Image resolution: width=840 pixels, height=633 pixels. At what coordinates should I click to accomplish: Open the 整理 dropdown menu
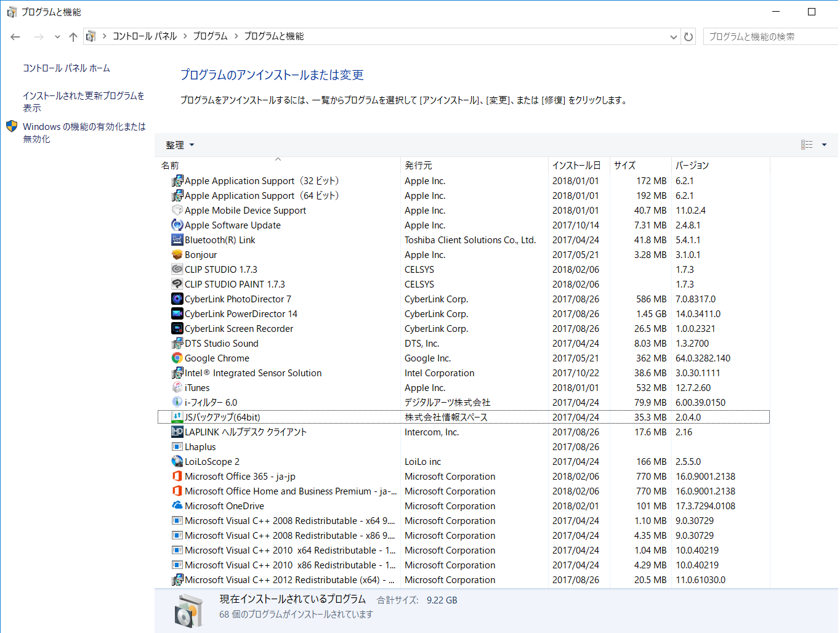click(x=180, y=145)
